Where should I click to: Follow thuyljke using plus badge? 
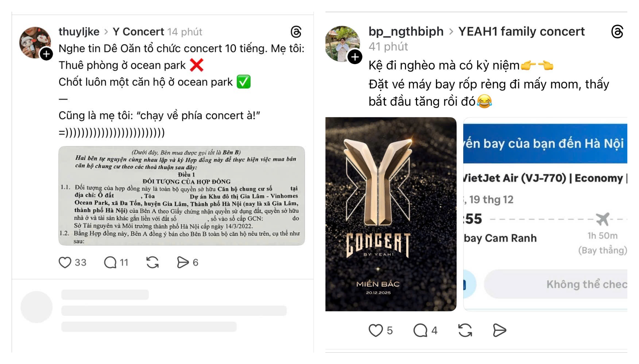pyautogui.click(x=47, y=54)
